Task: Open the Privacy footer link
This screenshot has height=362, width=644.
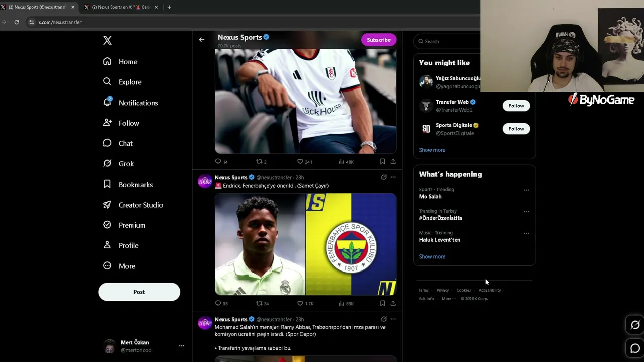Action: 443,290
